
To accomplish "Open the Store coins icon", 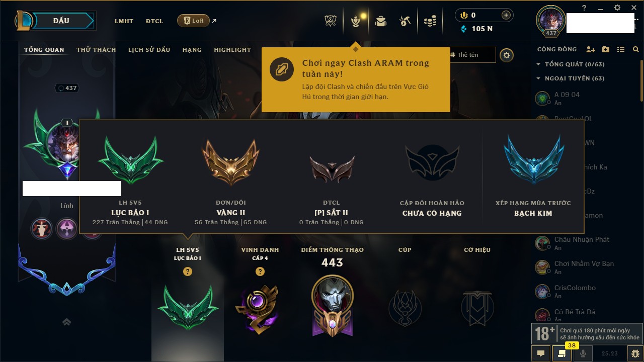I will (x=430, y=21).
